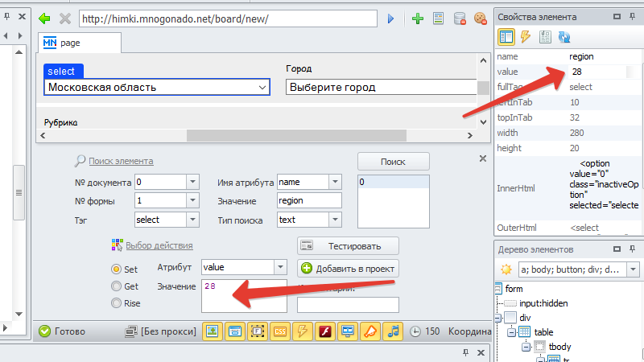Switch to the page tab
This screenshot has height=362, width=644.
[x=80, y=43]
